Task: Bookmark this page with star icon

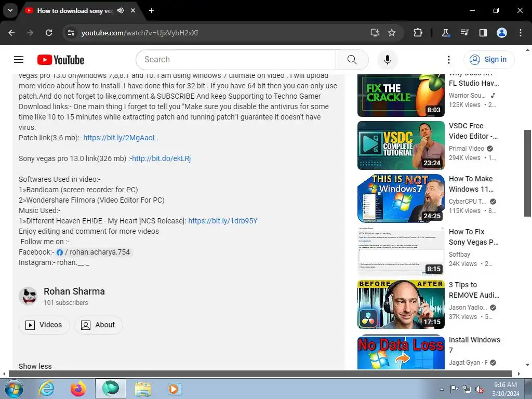Action: coord(392,33)
